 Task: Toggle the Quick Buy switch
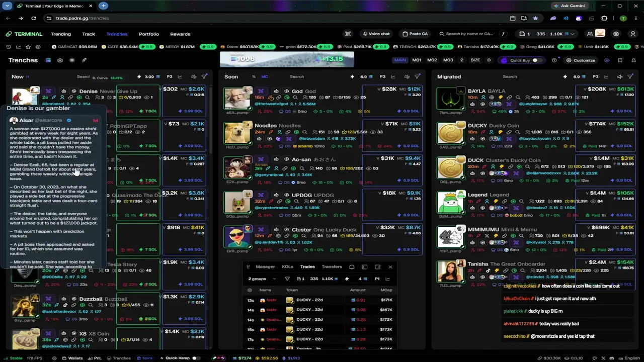(x=537, y=60)
